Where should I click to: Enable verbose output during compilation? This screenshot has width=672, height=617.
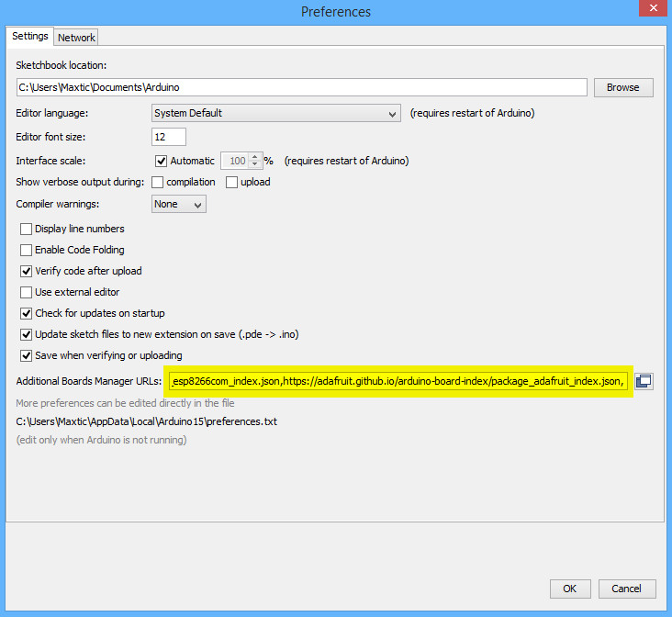[157, 182]
